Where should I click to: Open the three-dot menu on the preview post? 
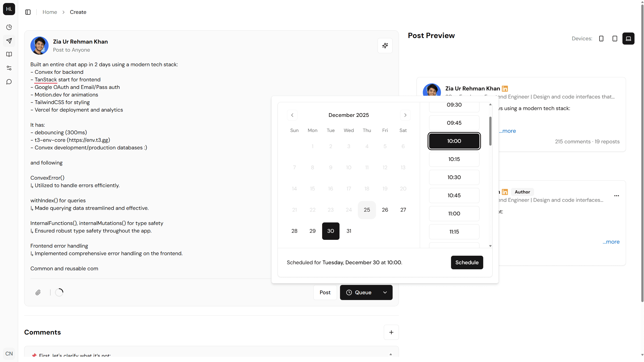617,196
